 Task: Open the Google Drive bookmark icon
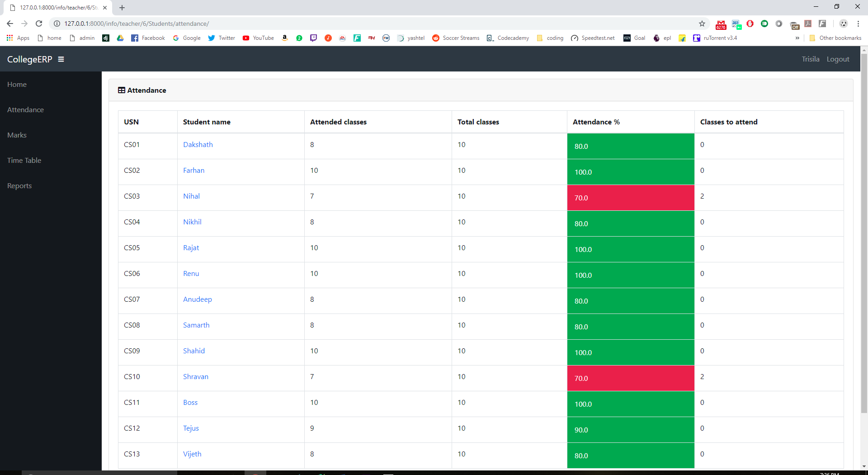120,38
